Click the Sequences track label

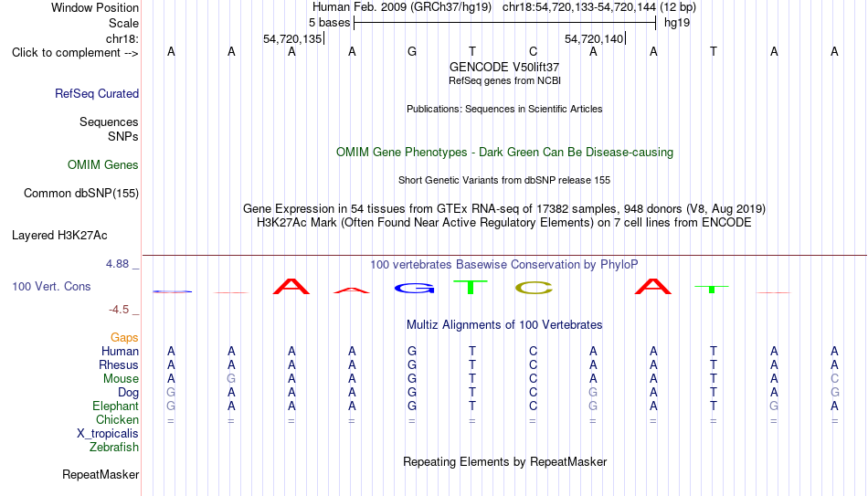coord(109,121)
